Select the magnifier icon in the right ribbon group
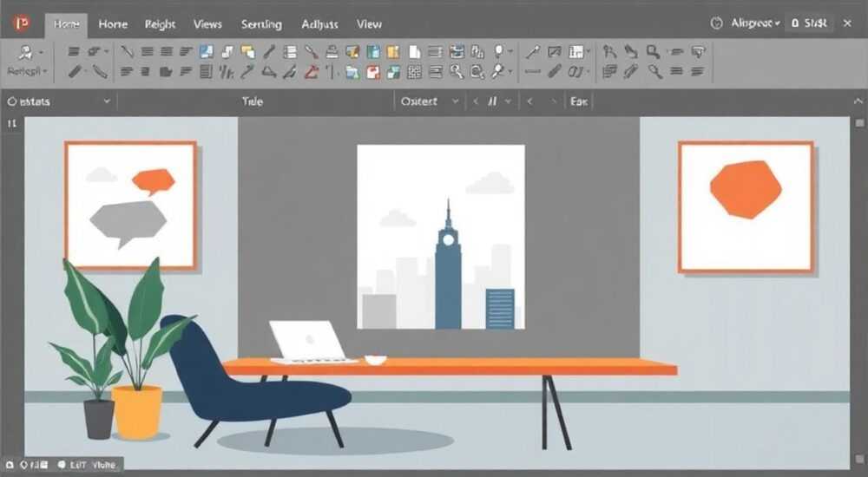Screen dimensions: 868x477 point(653,52)
